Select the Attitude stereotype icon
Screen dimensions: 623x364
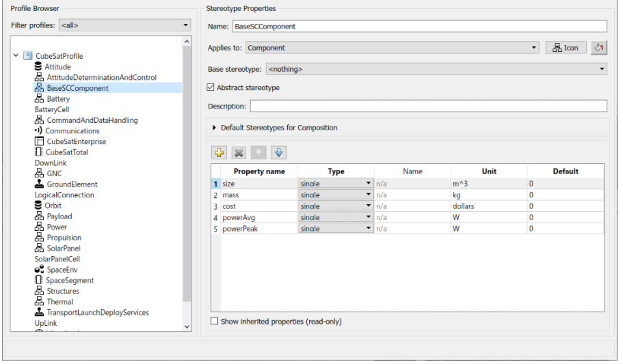point(39,67)
